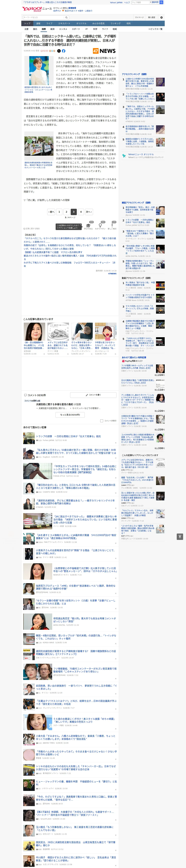Viewport: 186px width, 868px height.
Task: Share the article on Facebook
Action: (63, 51)
